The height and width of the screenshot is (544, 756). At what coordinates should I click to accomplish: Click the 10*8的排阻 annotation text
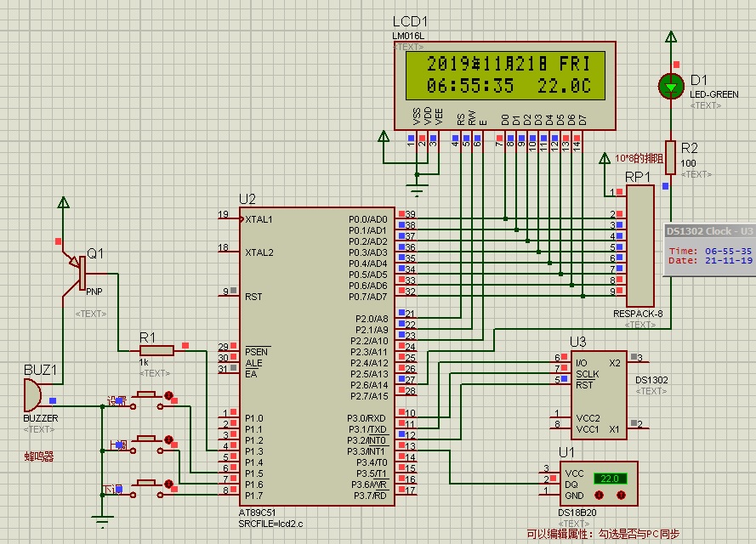tap(639, 158)
